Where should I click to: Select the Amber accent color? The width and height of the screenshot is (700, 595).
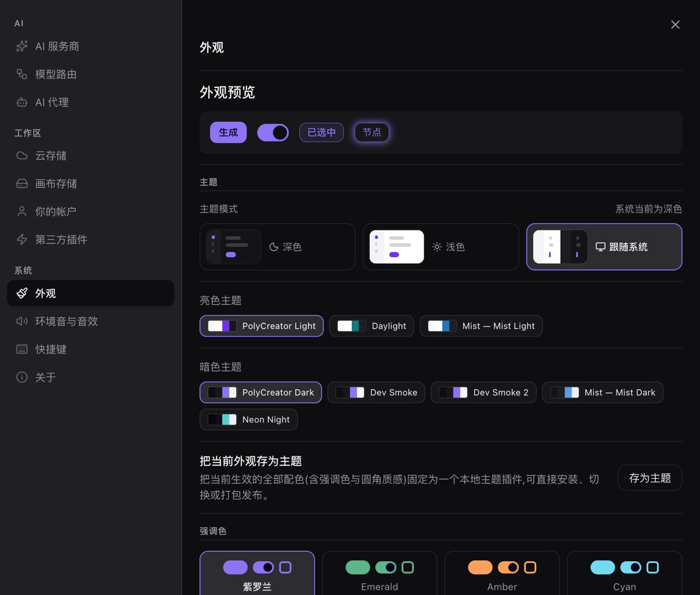502,573
